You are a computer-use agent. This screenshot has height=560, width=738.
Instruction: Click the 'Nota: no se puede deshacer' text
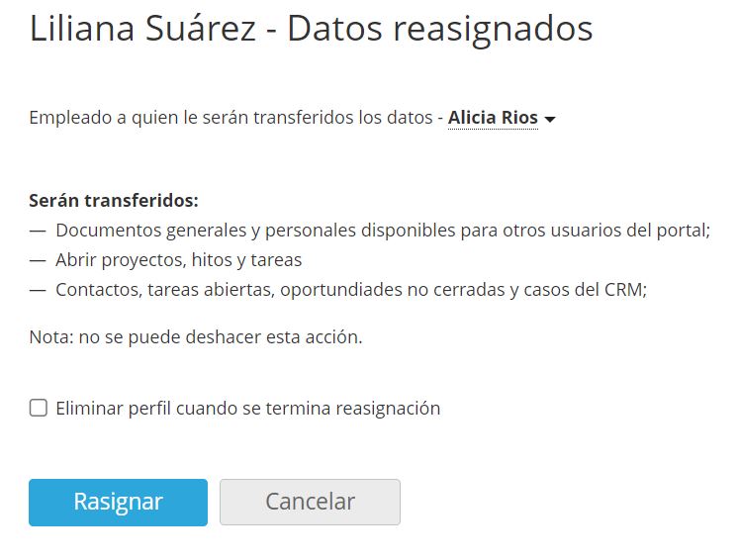[196, 337]
